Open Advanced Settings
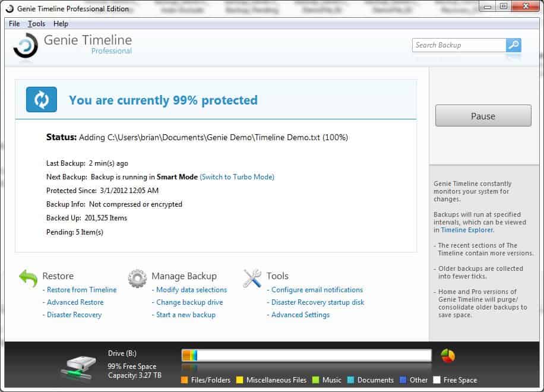Viewport: 544px width, 392px height. tap(301, 315)
